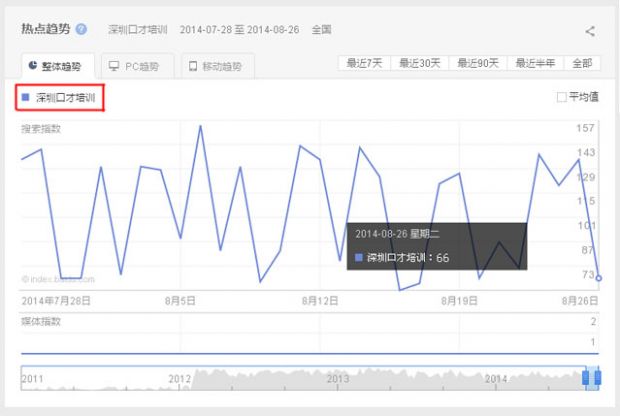
Task: Toggle the 深圳口才培训 legend series
Action: [61, 98]
